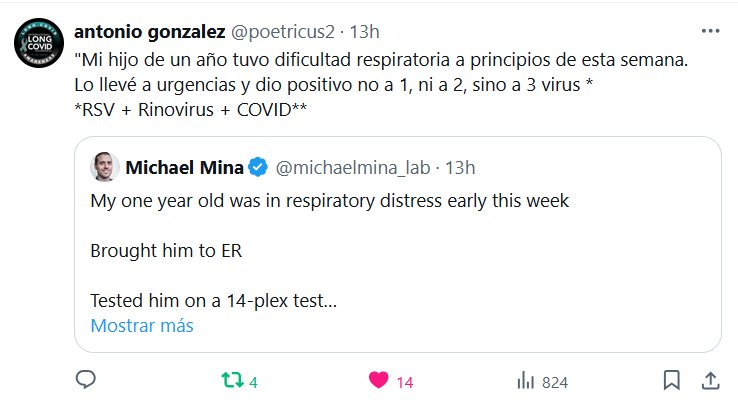Open Michael Mina's profile photo
The height and width of the screenshot is (408, 738).
point(105,165)
